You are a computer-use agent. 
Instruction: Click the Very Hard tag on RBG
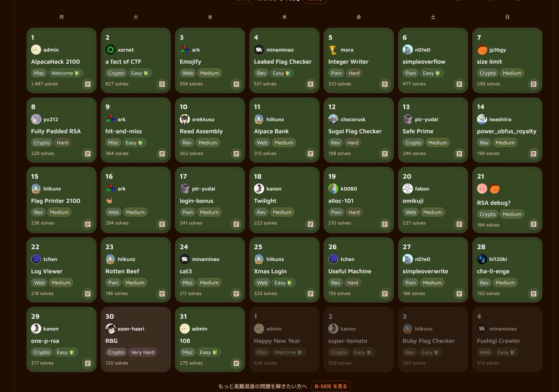point(143,352)
